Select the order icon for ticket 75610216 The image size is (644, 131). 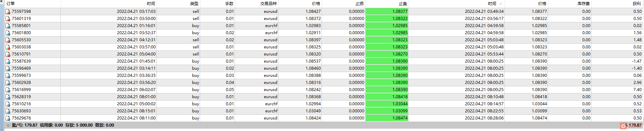(8, 104)
